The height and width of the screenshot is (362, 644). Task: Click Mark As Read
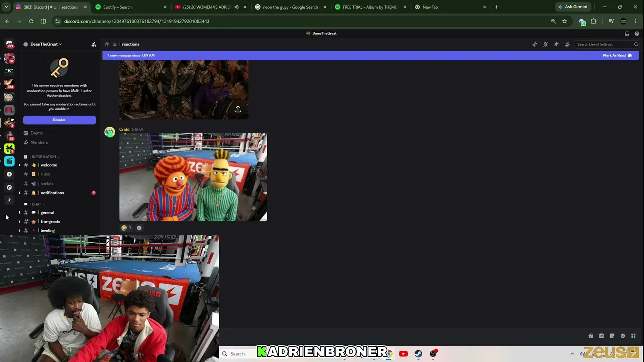(x=617, y=55)
